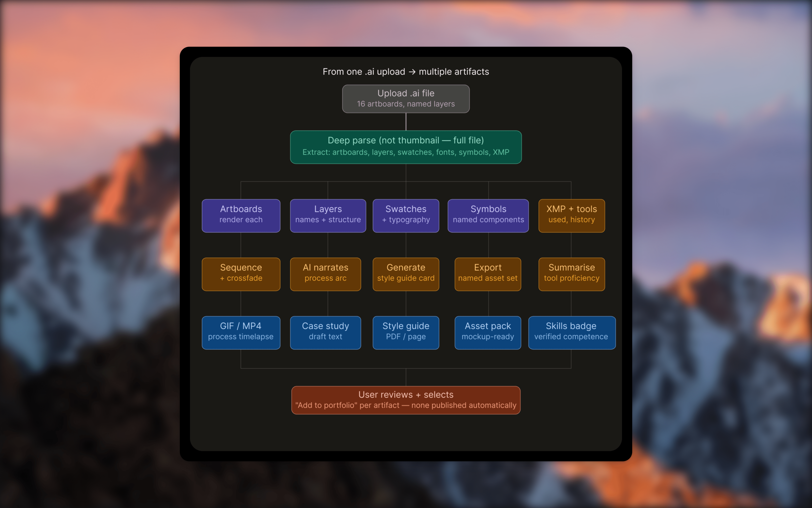Click the "GIF / MP4" output node
The image size is (812, 508).
241,333
